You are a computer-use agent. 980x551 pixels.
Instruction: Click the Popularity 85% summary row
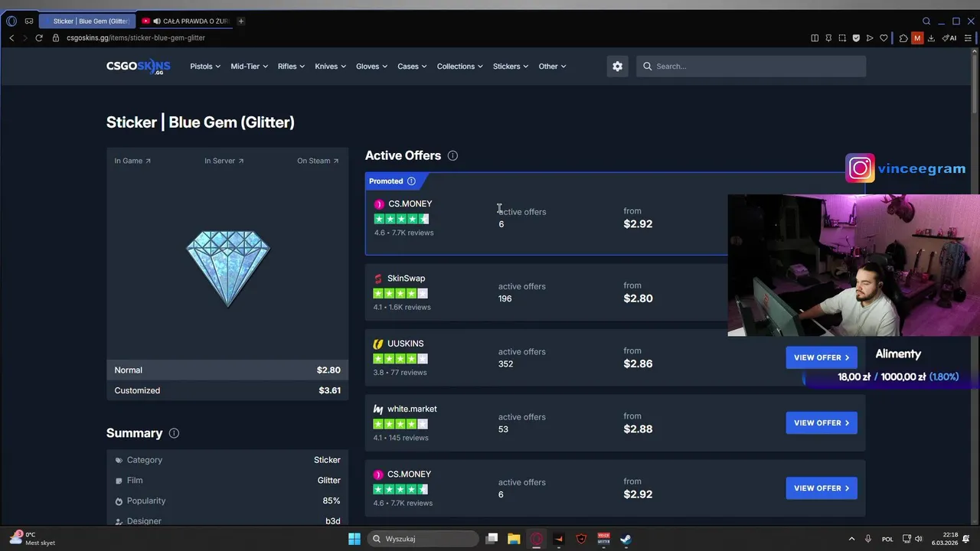pos(227,500)
